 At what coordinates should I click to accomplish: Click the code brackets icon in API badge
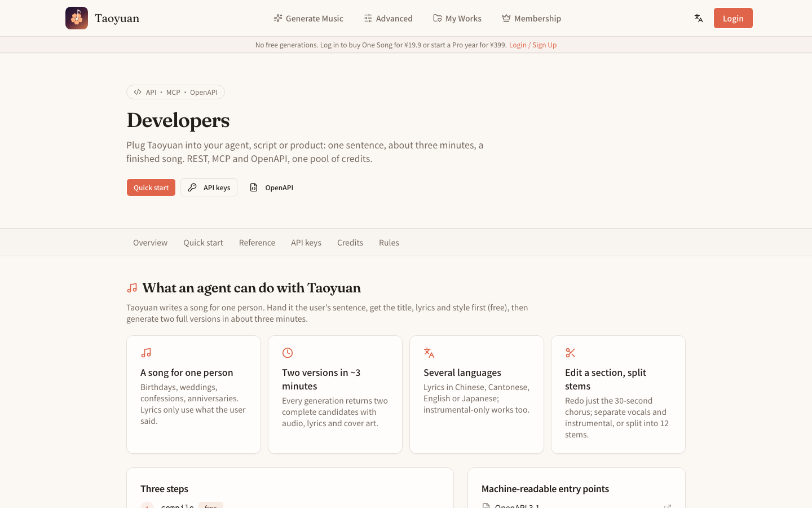[138, 92]
